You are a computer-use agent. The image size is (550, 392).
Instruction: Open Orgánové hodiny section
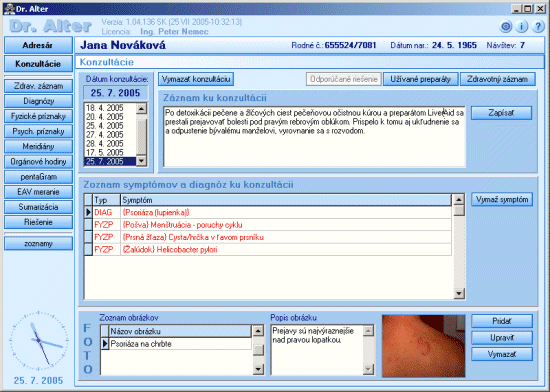38,162
